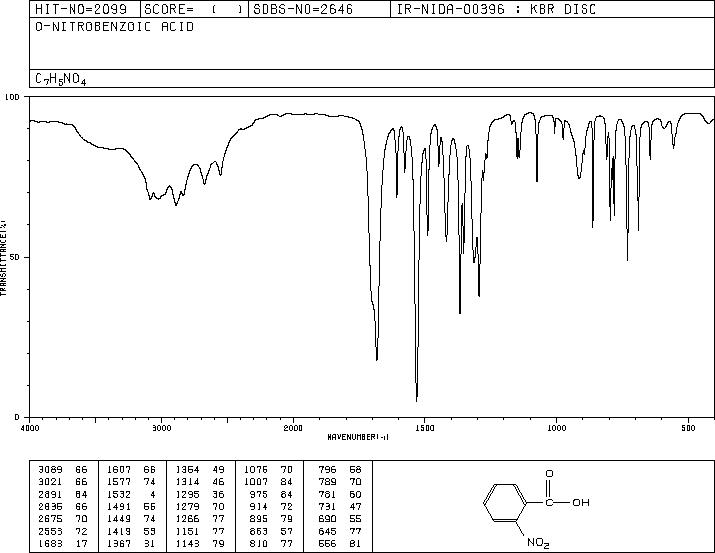
Task: Select peak value 1364 in the table
Action: click(187, 470)
